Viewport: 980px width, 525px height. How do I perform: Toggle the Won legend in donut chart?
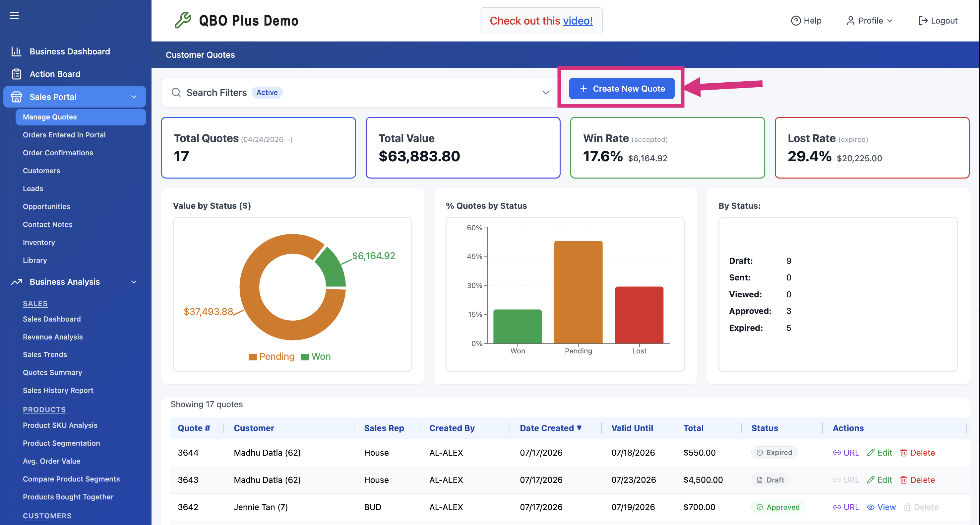click(316, 356)
